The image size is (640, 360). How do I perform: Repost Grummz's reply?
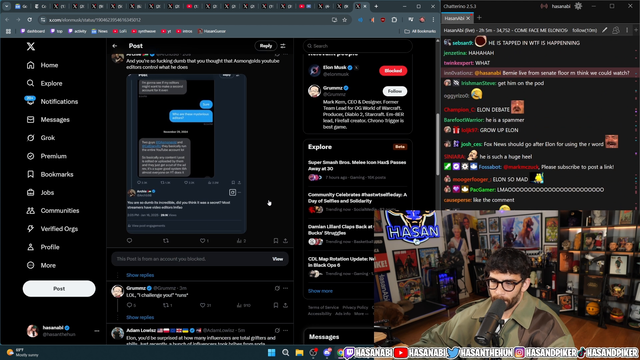click(x=166, y=305)
